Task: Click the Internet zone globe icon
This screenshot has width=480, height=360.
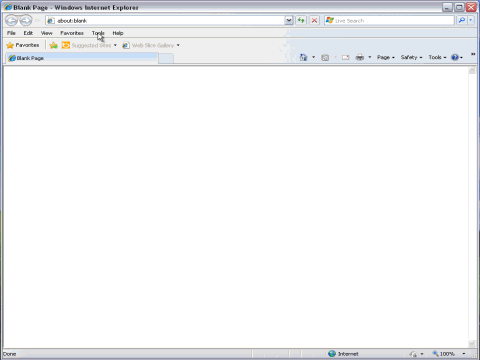Action: pyautogui.click(x=332, y=354)
